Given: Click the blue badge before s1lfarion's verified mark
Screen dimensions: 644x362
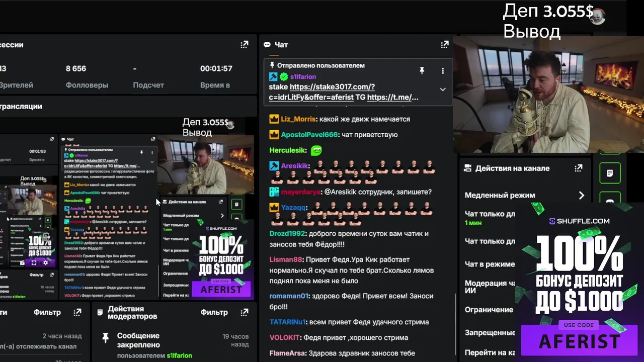Looking at the screenshot, I should 273,77.
